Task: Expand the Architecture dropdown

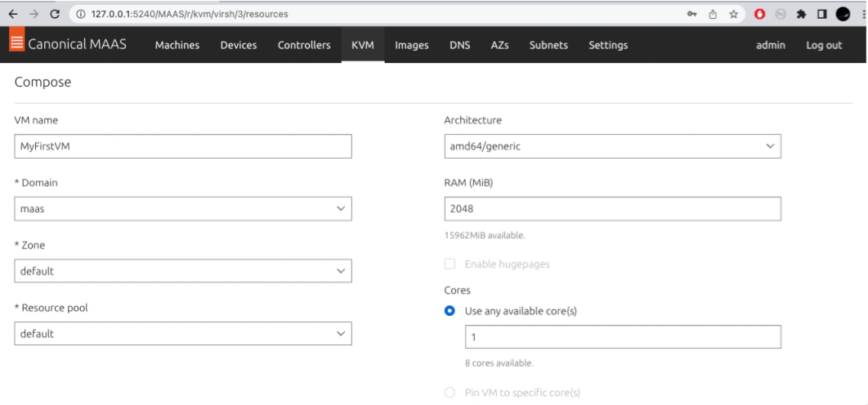Action: (x=611, y=146)
